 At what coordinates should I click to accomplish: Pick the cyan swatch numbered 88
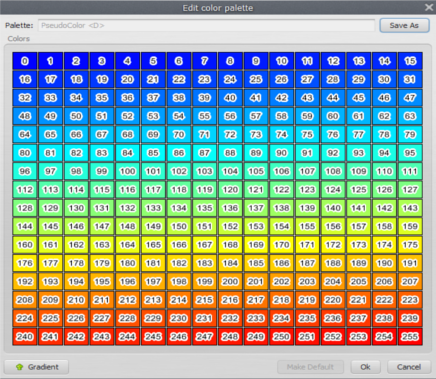(x=230, y=153)
